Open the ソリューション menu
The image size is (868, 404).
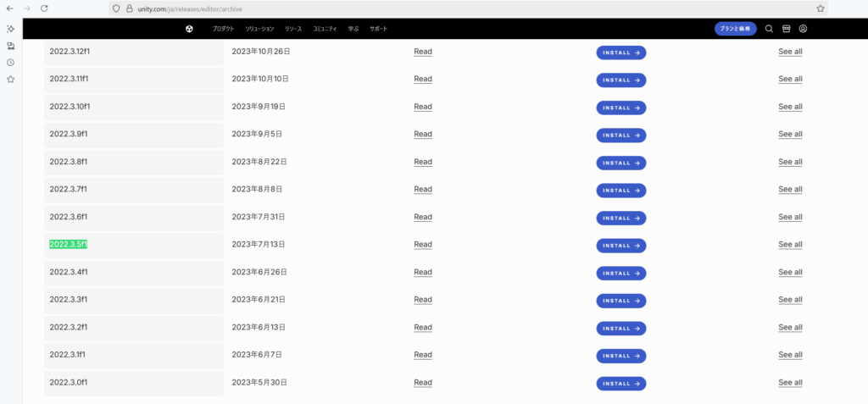pyautogui.click(x=259, y=29)
